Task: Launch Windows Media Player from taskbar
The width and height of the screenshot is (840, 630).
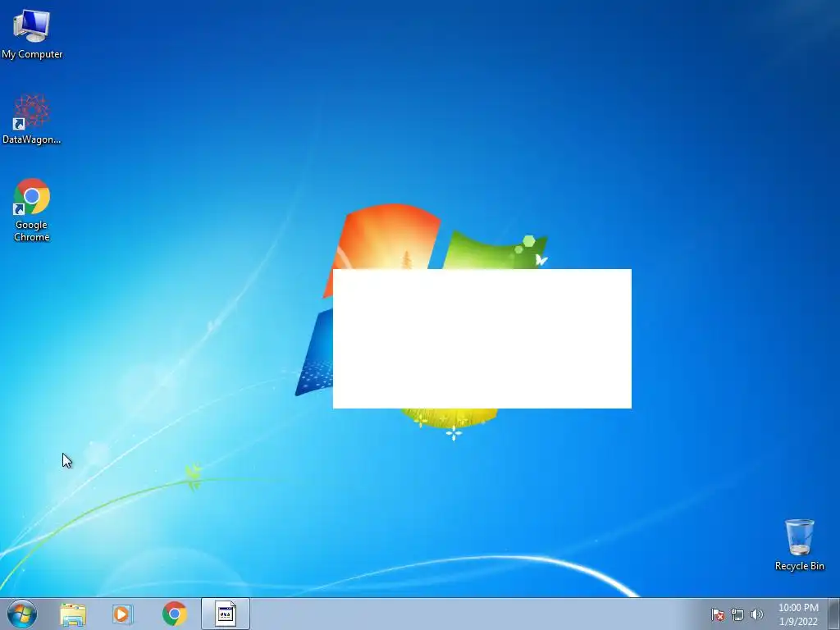Action: click(x=123, y=614)
